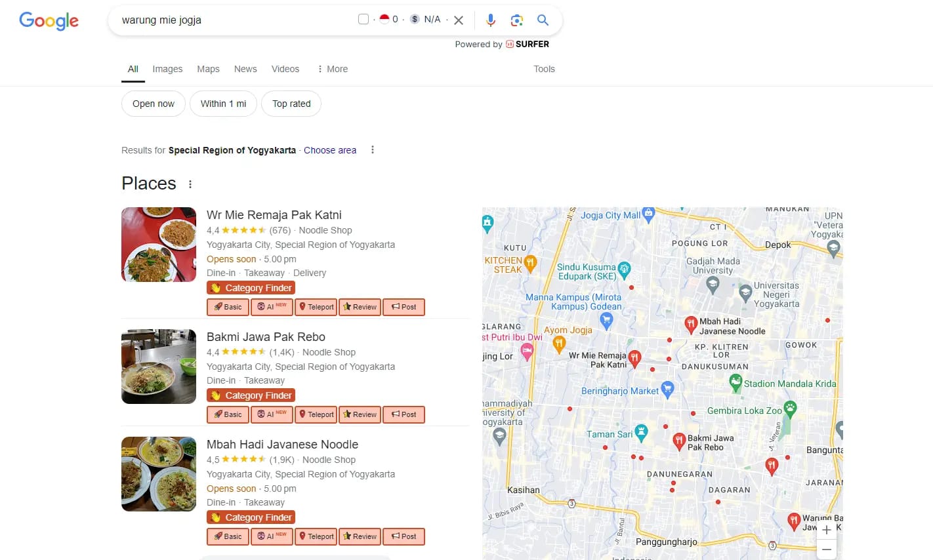
Task: Apply the Within 1 mi filter
Action: (x=223, y=104)
